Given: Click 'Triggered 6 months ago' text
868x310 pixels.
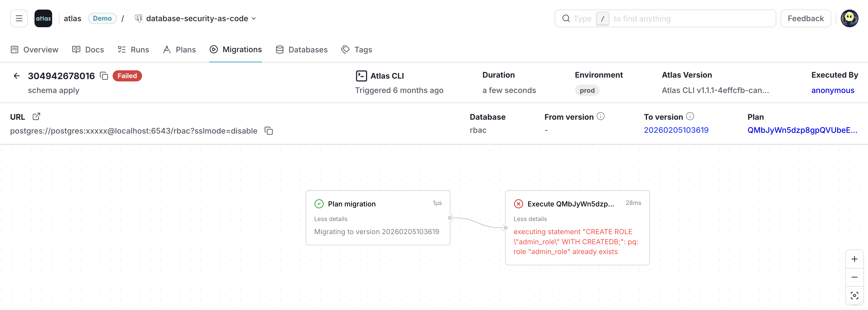Looking at the screenshot, I should click(x=399, y=90).
